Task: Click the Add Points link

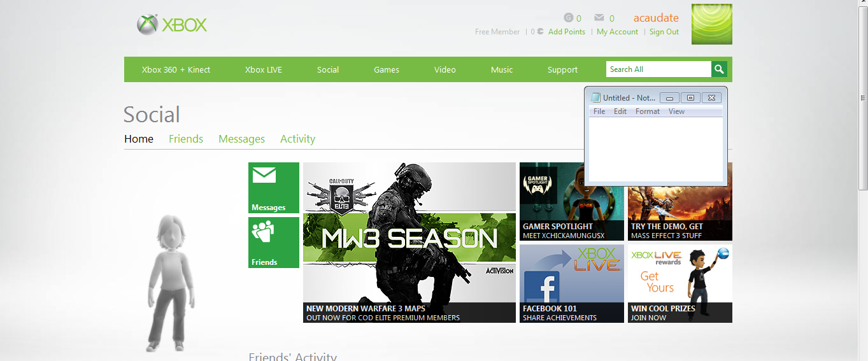Action: pos(567,32)
